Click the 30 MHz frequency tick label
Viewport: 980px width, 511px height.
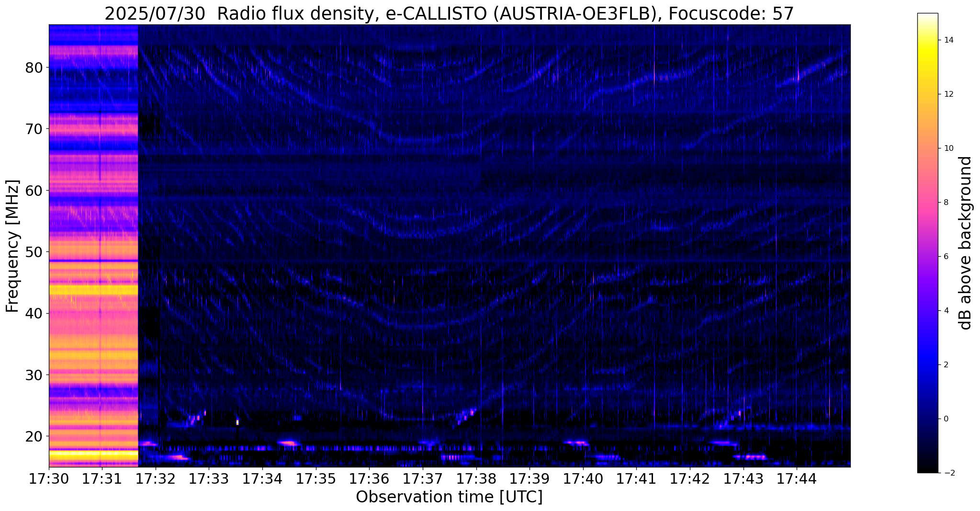[34, 375]
